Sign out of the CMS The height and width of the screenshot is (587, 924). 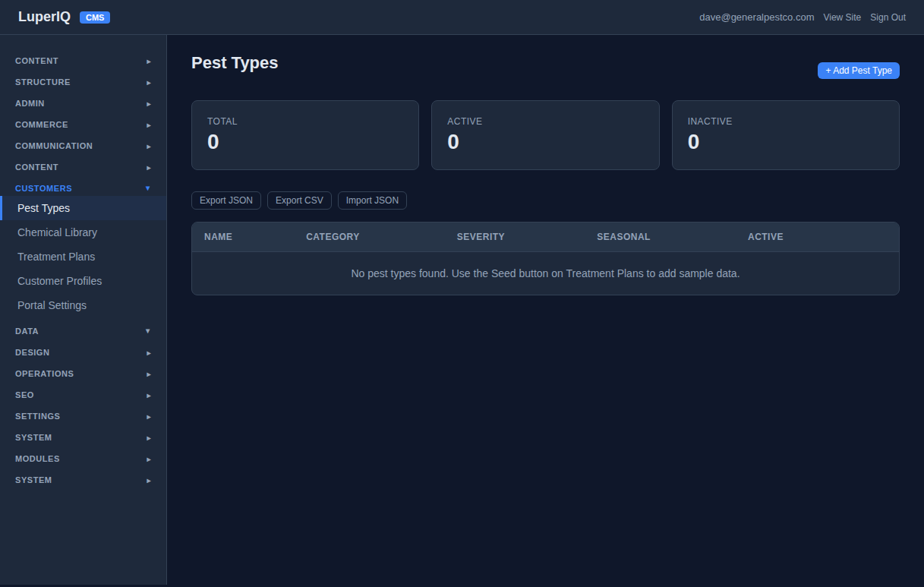click(x=888, y=17)
